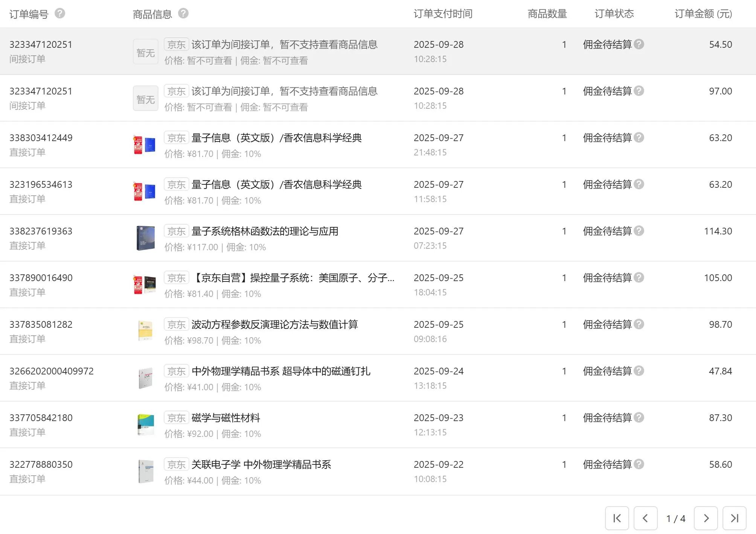Open product 磁学与磁性材料 link
Viewport: 756px width, 534px height.
click(x=226, y=418)
